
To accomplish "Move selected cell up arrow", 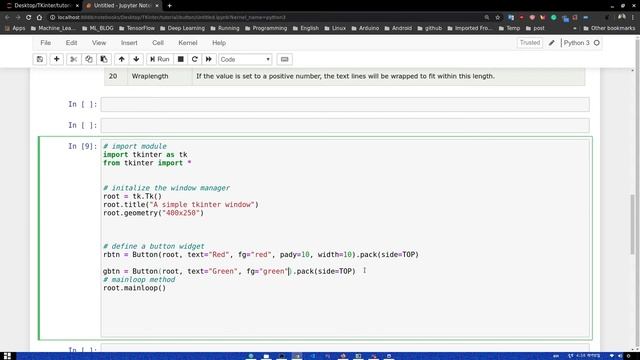I will point(121,59).
